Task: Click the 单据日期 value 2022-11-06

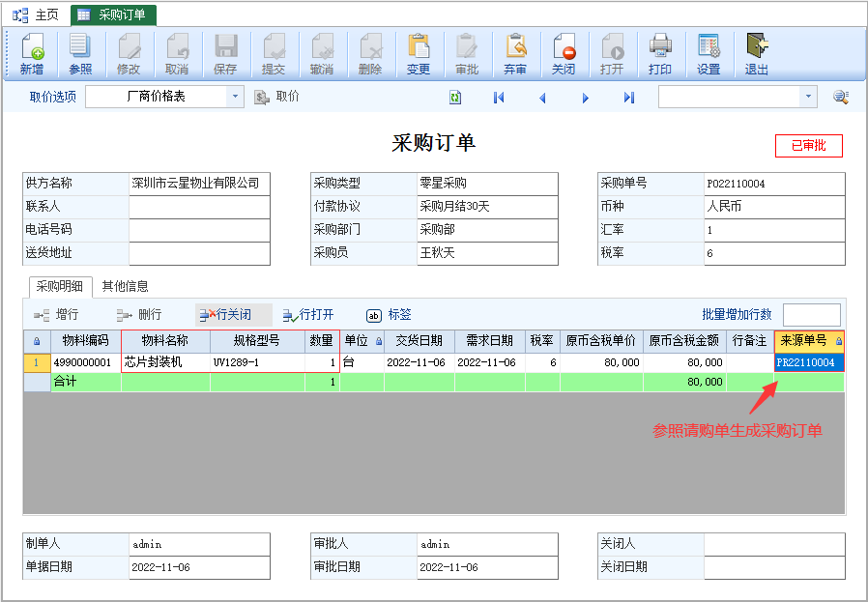Action: [199, 567]
